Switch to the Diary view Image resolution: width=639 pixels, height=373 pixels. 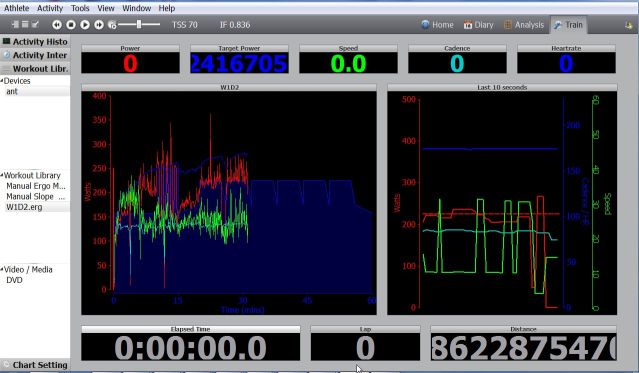pos(478,25)
